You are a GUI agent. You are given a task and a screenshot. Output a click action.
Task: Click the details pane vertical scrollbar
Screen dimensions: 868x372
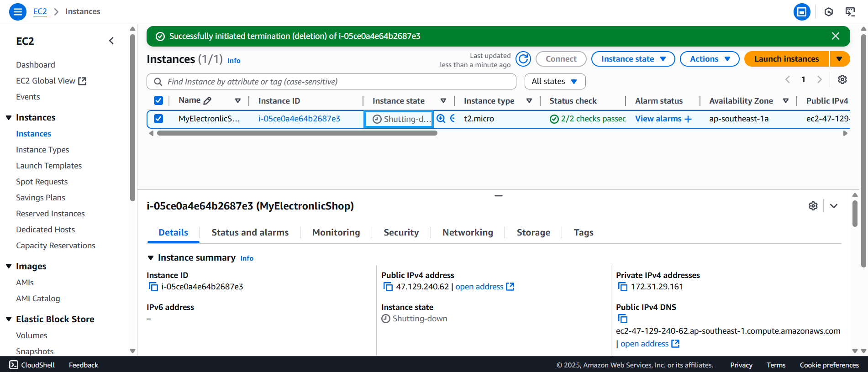pyautogui.click(x=855, y=214)
